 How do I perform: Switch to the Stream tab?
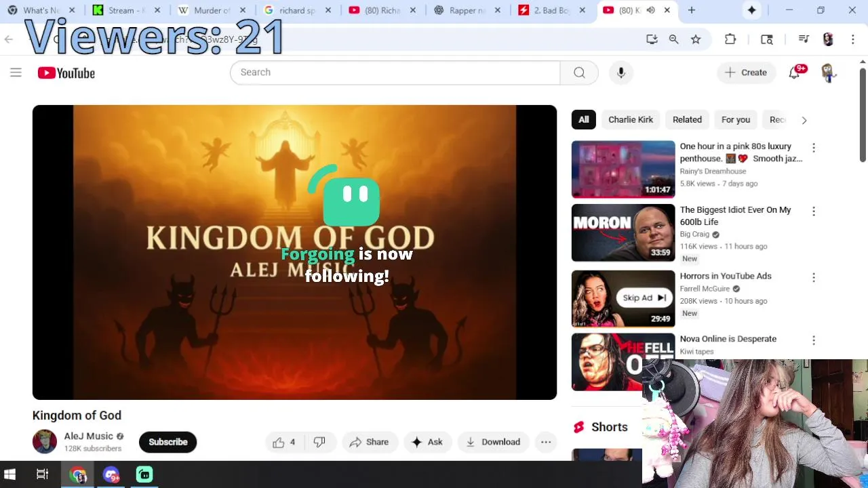click(125, 10)
